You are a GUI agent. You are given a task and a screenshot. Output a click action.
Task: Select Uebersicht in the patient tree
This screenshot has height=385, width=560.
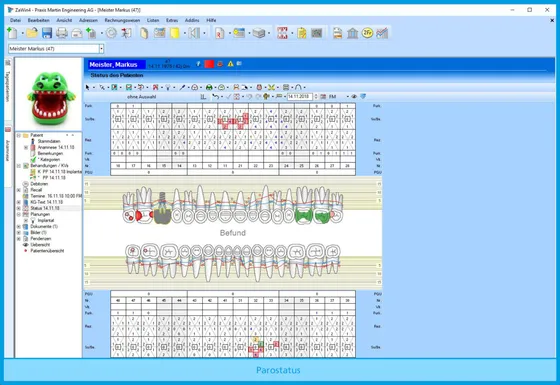40,245
